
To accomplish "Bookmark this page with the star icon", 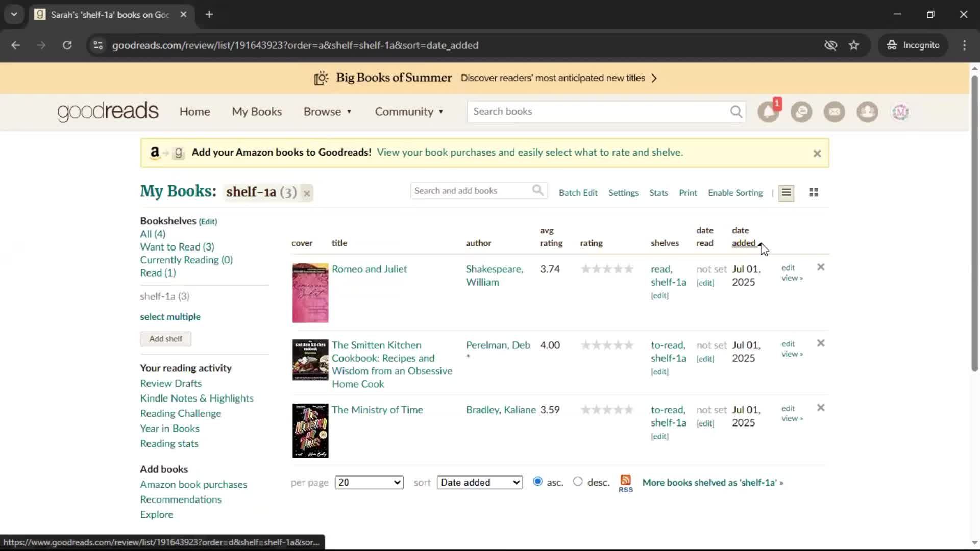I will 854,45.
